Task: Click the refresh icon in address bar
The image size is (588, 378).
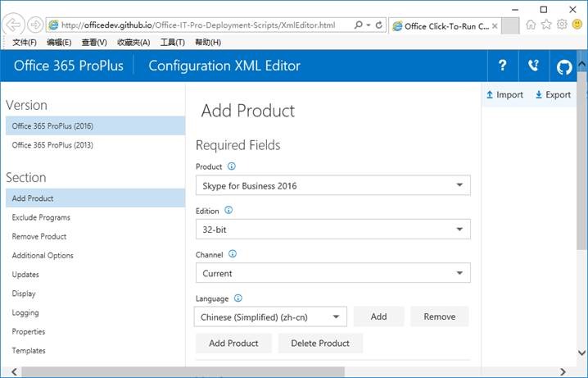Action: pos(379,25)
